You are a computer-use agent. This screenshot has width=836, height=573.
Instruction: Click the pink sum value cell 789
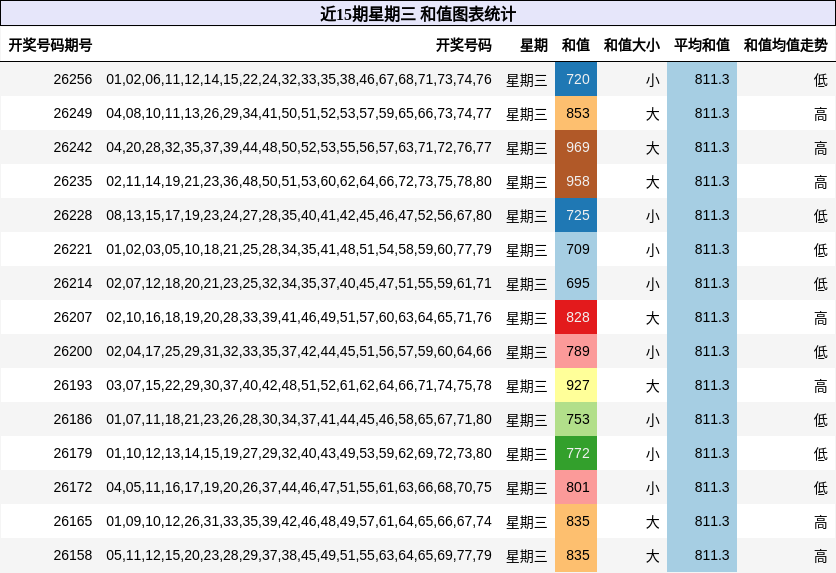(x=576, y=351)
